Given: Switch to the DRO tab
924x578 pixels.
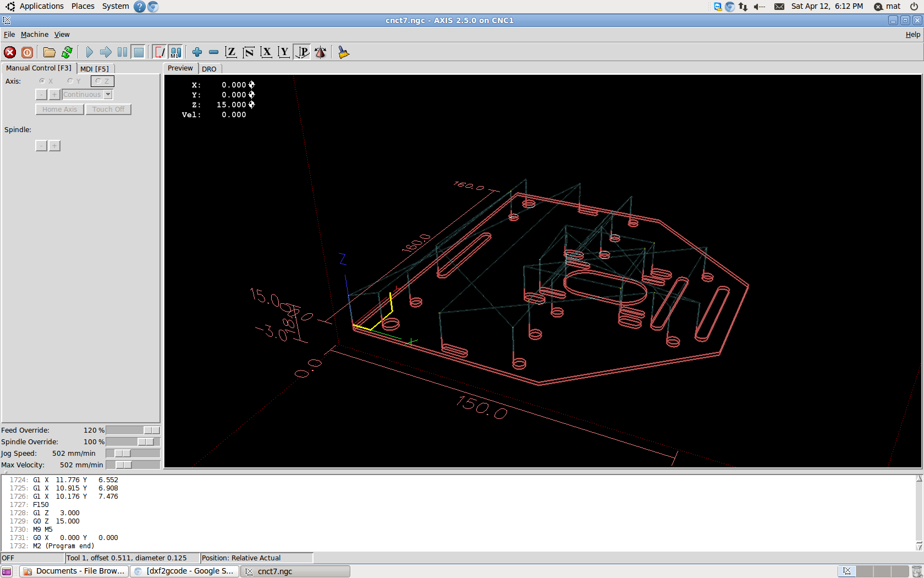Looking at the screenshot, I should point(209,69).
